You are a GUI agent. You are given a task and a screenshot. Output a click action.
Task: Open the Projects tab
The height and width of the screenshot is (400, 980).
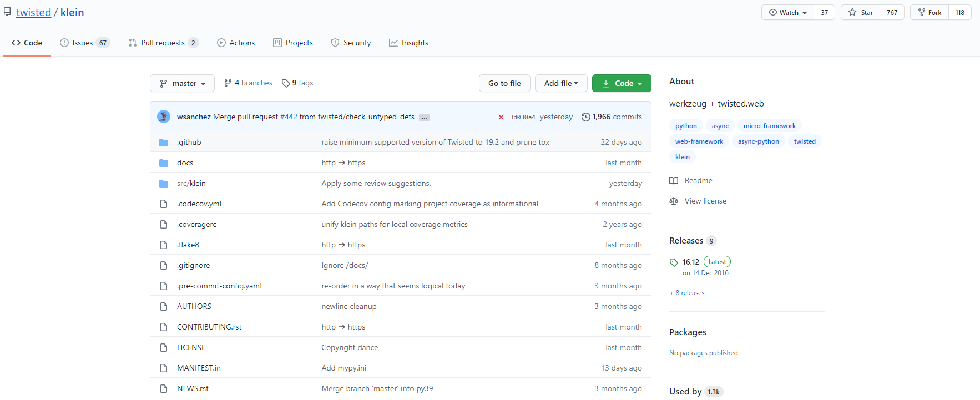pos(293,43)
